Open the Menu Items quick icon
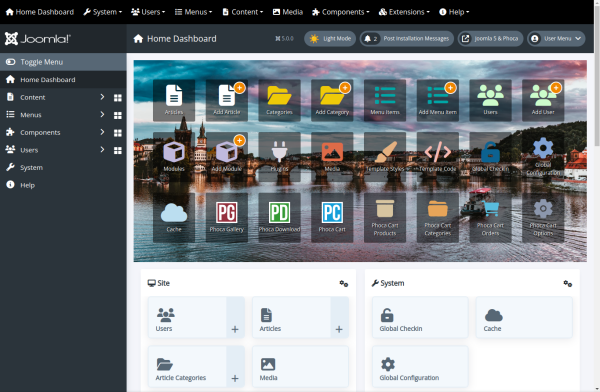This screenshot has width=600, height=392. pos(385,100)
